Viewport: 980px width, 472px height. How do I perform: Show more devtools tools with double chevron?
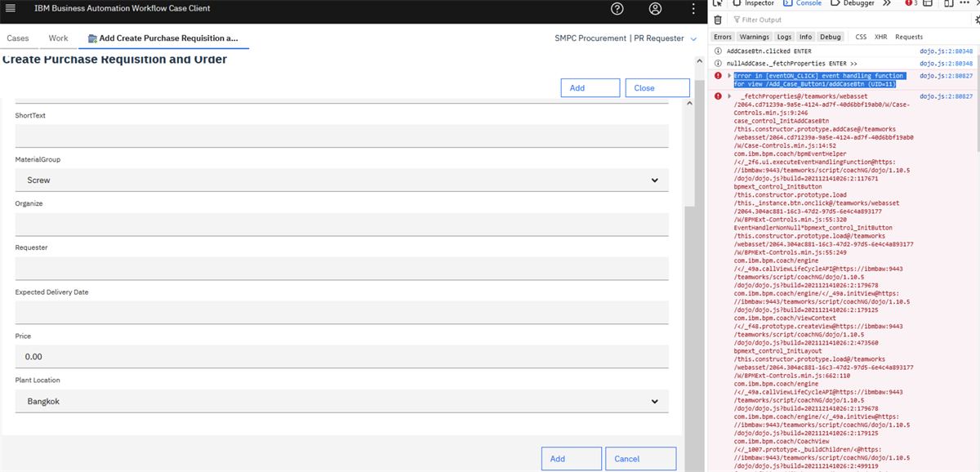click(887, 3)
